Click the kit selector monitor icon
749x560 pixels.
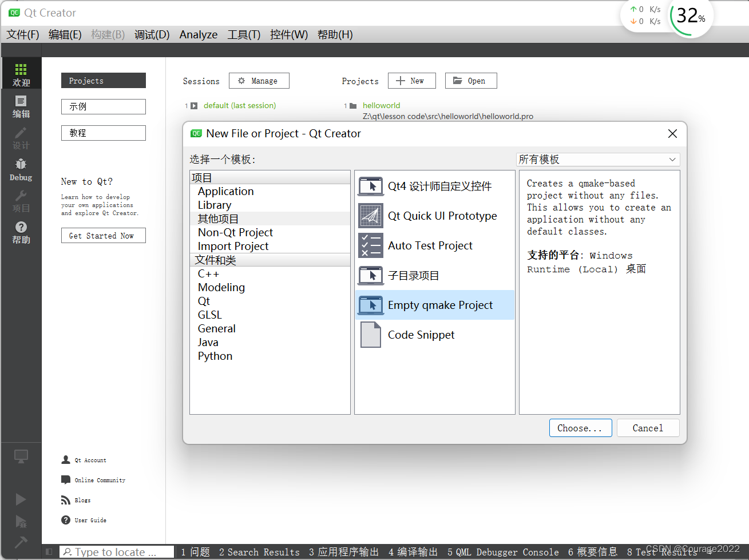(21, 456)
